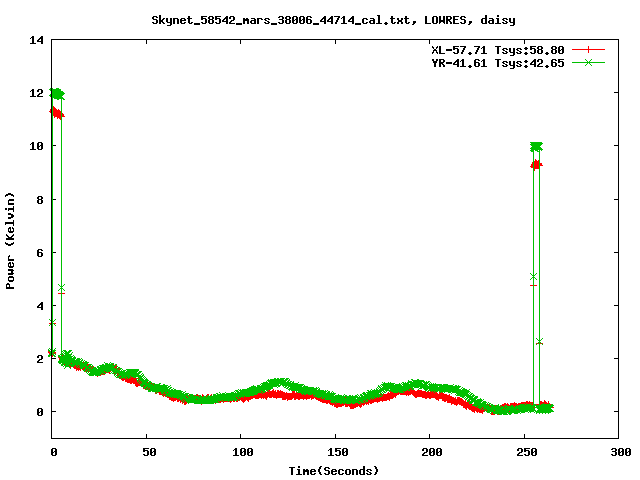Click the x-axis tick label 200
Screen dimensions: 640x480
(x=432, y=452)
